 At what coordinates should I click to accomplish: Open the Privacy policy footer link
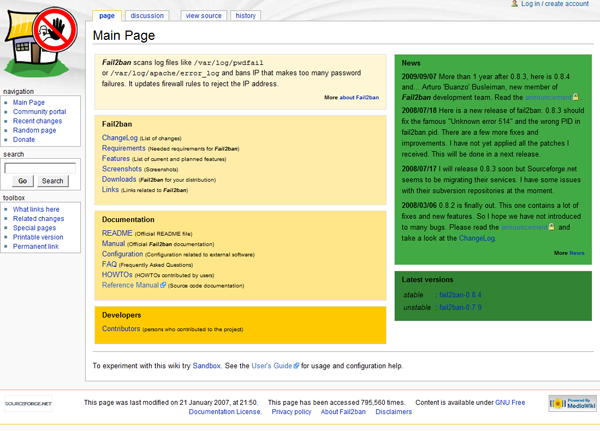click(292, 412)
